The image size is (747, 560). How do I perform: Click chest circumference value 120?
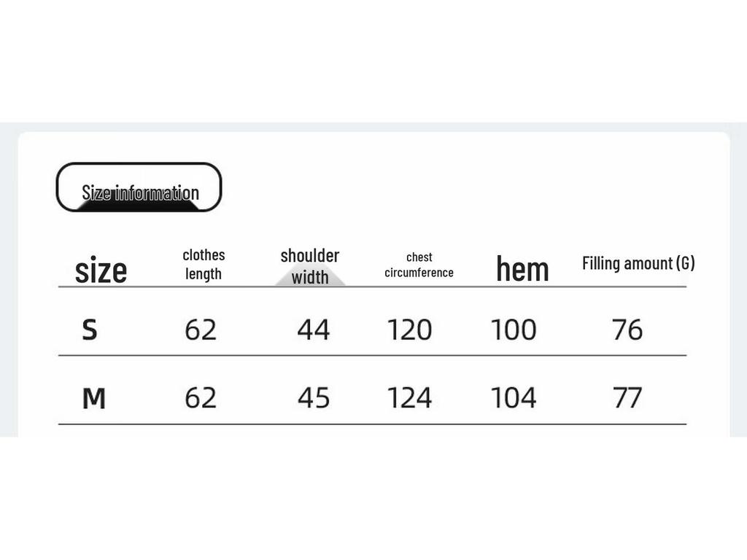(409, 330)
